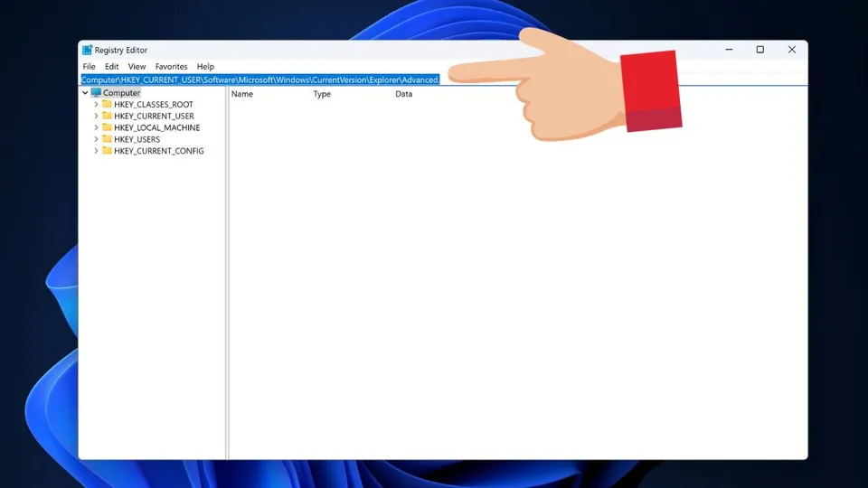The image size is (868, 488).
Task: Click the HKEY_LOCAL_MACHINE folder icon
Action: (x=107, y=127)
